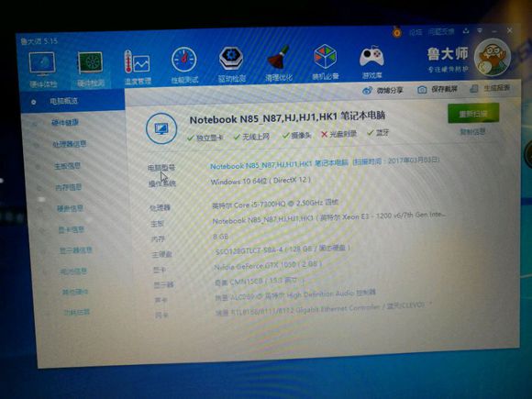This screenshot has height=399, width=532.
Task: Click 保存截屏 save screenshot button
Action: (x=438, y=89)
